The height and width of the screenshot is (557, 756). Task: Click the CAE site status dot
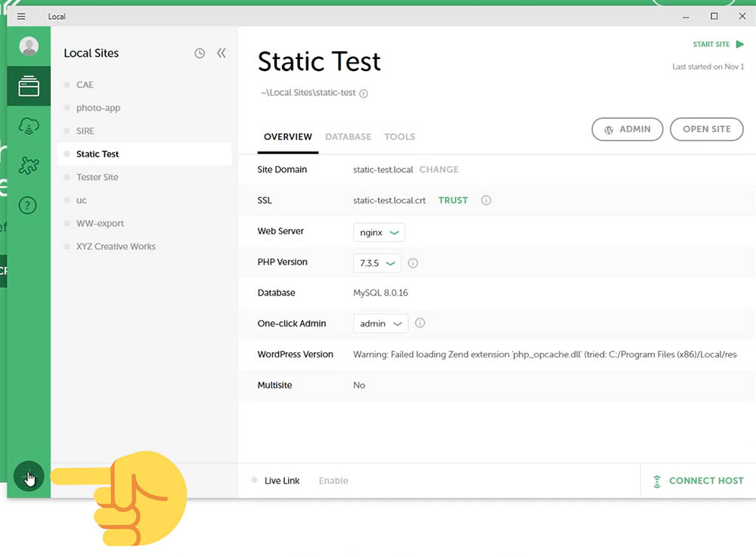point(67,85)
